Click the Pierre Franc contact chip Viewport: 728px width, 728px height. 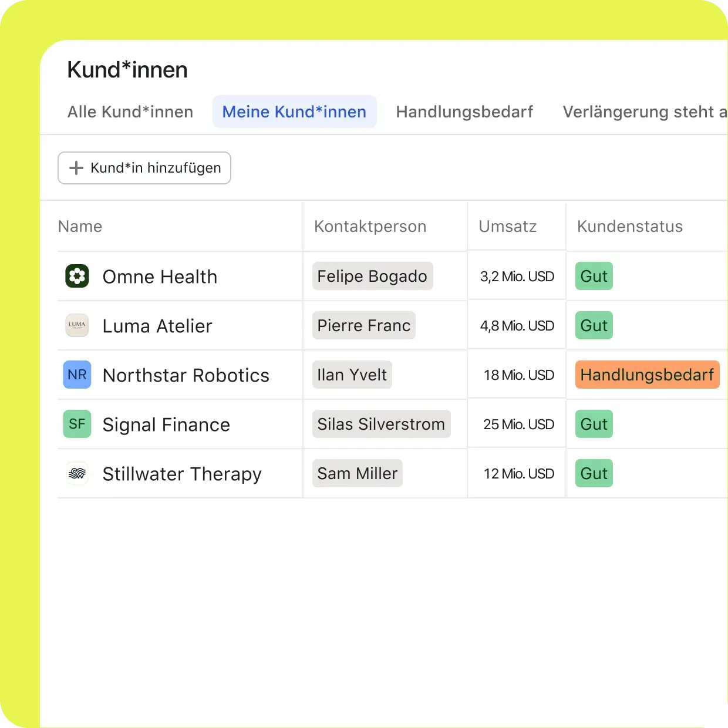tap(364, 325)
